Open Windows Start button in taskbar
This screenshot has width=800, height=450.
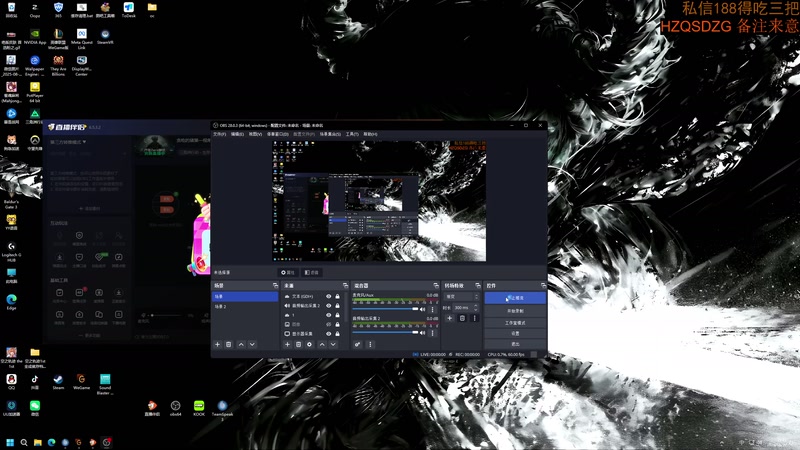10,442
